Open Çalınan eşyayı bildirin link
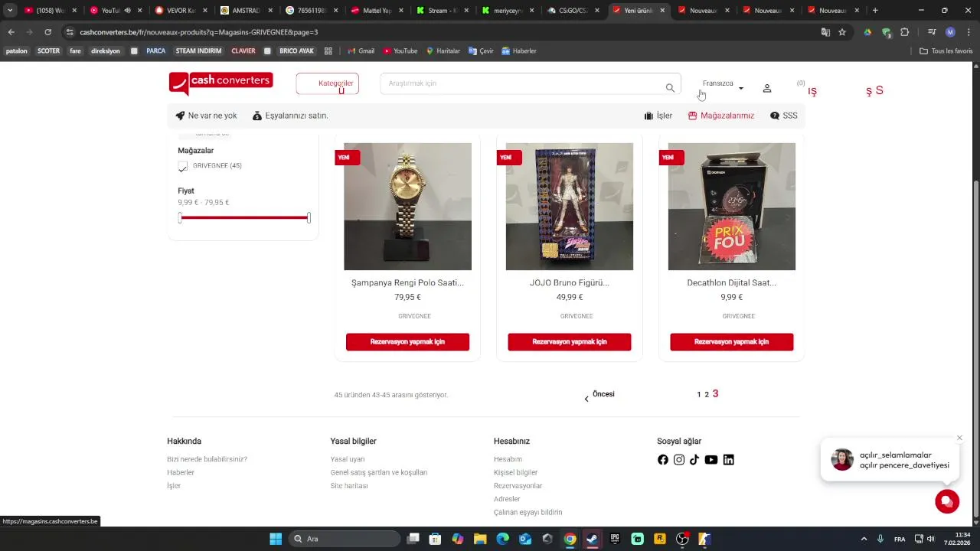980x551 pixels. (x=528, y=512)
